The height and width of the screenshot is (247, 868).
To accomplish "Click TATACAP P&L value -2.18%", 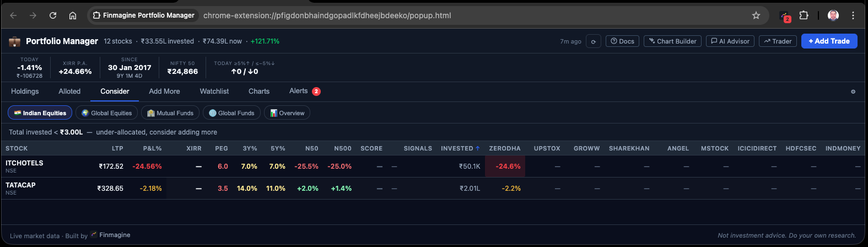I will click(x=150, y=189).
